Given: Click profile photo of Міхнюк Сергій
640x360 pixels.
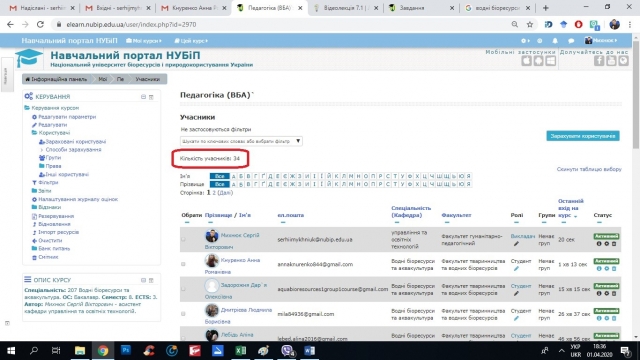Looking at the screenshot, I should click(211, 236).
